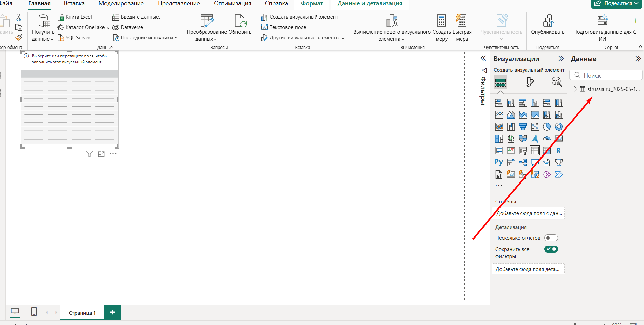
Task: Expand 'Последние источники' dropdown
Action: coord(149,38)
